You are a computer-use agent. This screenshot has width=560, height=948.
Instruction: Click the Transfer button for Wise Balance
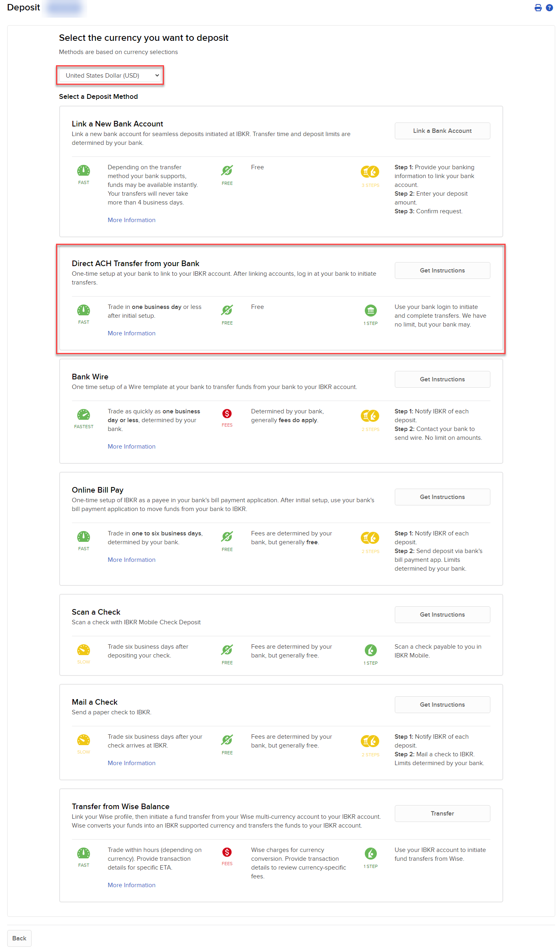tap(442, 814)
